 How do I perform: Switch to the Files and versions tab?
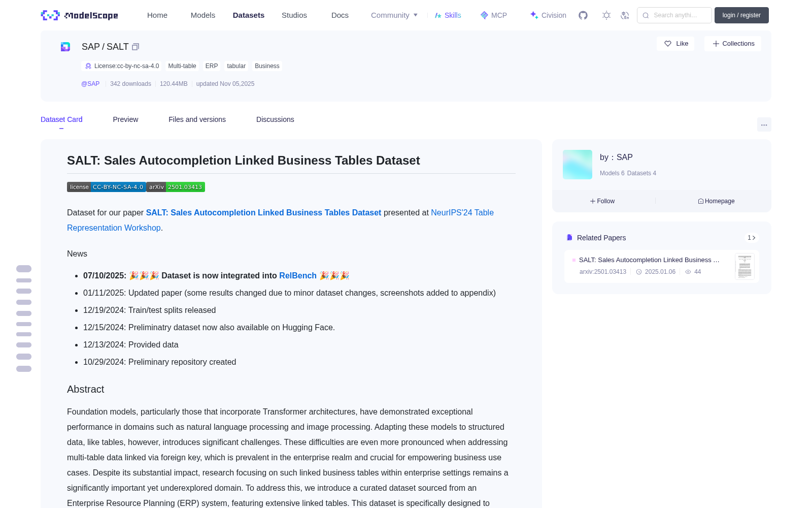197,119
